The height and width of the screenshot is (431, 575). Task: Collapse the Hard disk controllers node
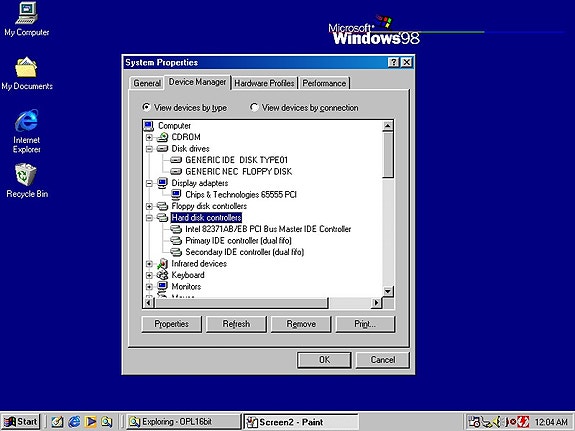pos(149,218)
